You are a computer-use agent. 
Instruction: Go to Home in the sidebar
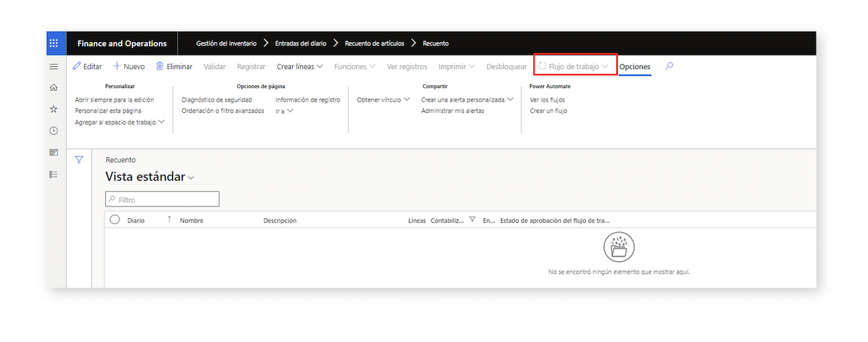tap(54, 87)
